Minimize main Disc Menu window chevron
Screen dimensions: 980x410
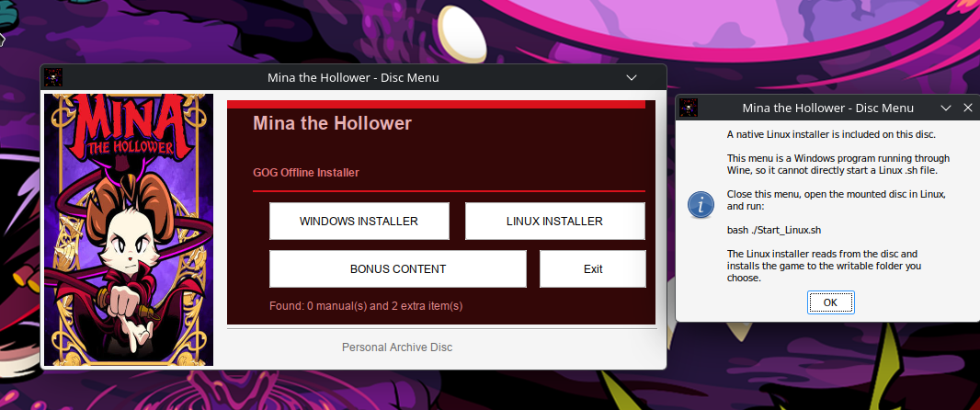click(632, 77)
